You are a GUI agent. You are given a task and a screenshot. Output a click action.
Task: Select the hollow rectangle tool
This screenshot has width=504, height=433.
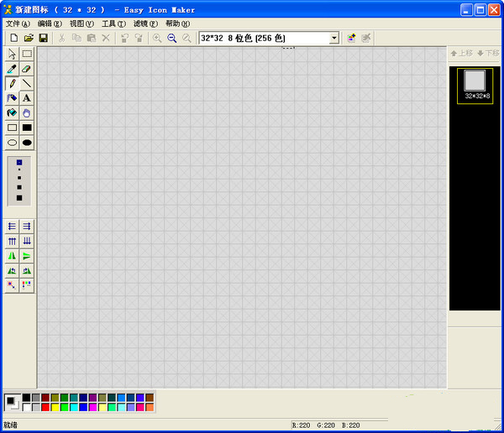[x=13, y=128]
